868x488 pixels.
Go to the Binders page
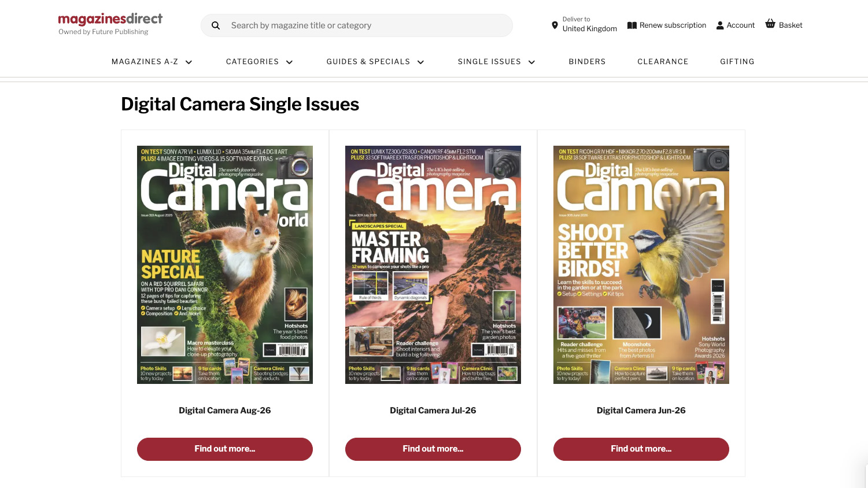click(587, 62)
